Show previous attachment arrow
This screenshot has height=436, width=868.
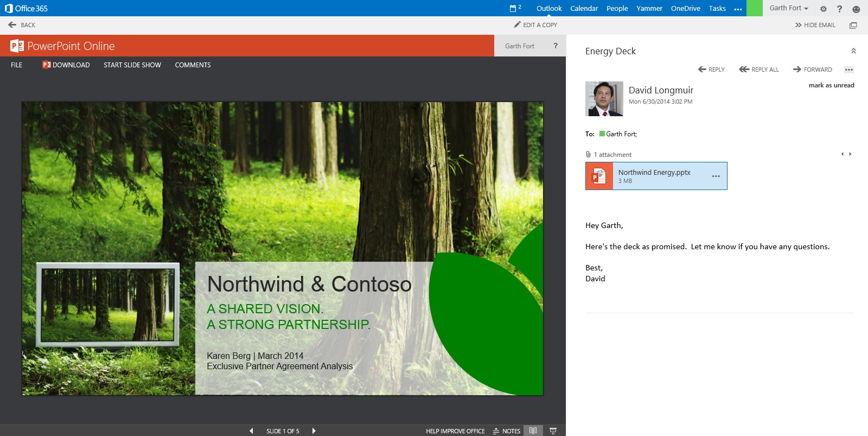(x=842, y=154)
